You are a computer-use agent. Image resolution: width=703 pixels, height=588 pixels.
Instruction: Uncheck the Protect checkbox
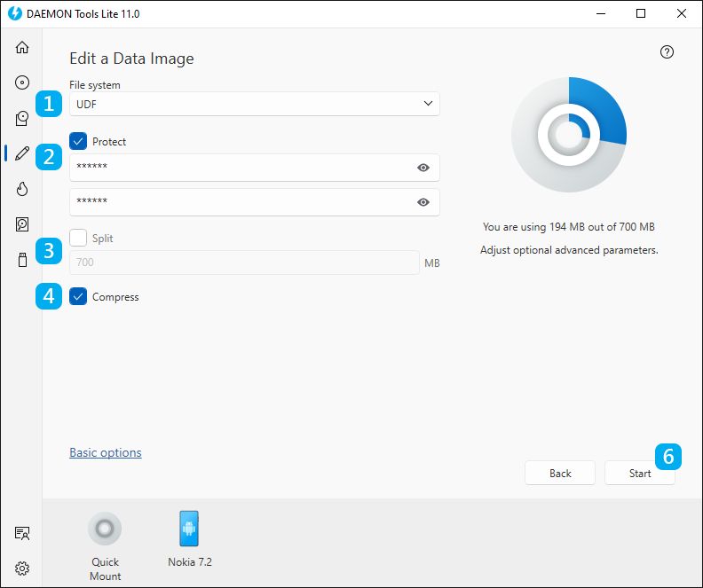pyautogui.click(x=78, y=141)
